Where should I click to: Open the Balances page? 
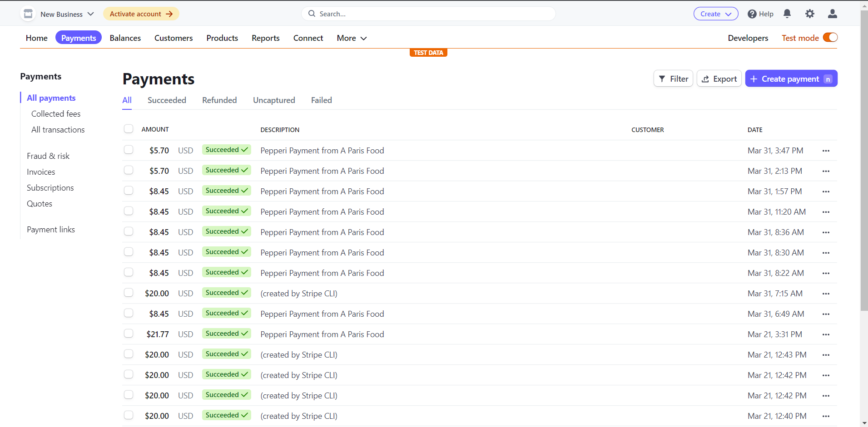(125, 38)
